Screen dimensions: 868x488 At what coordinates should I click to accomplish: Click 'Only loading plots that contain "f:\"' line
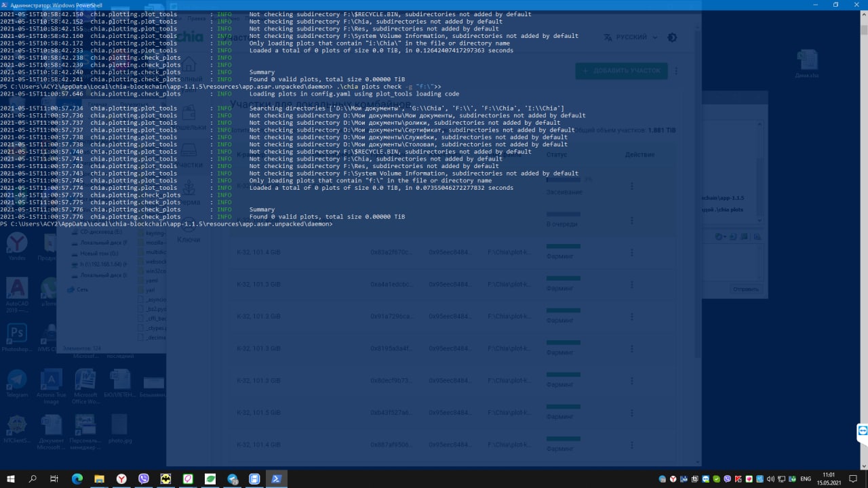[x=370, y=181]
